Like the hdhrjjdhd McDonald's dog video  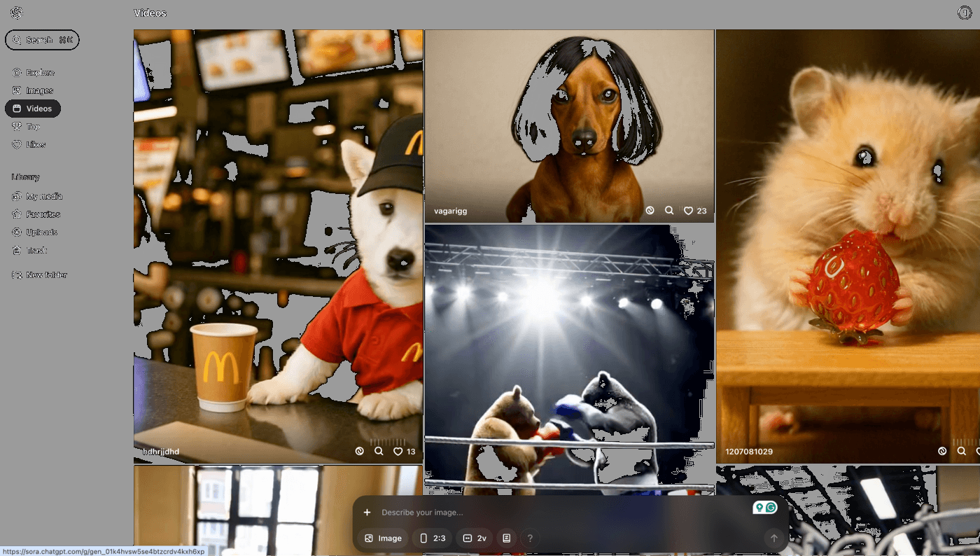tap(398, 452)
